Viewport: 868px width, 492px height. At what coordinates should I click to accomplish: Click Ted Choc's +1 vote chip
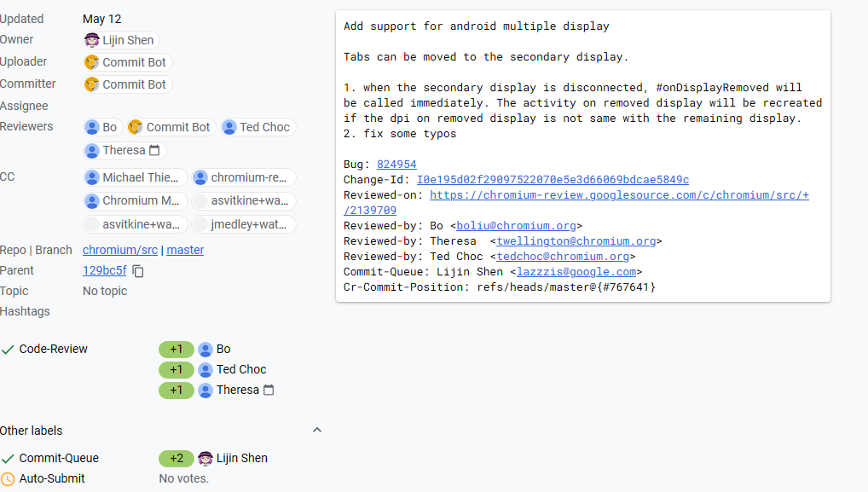coord(176,370)
